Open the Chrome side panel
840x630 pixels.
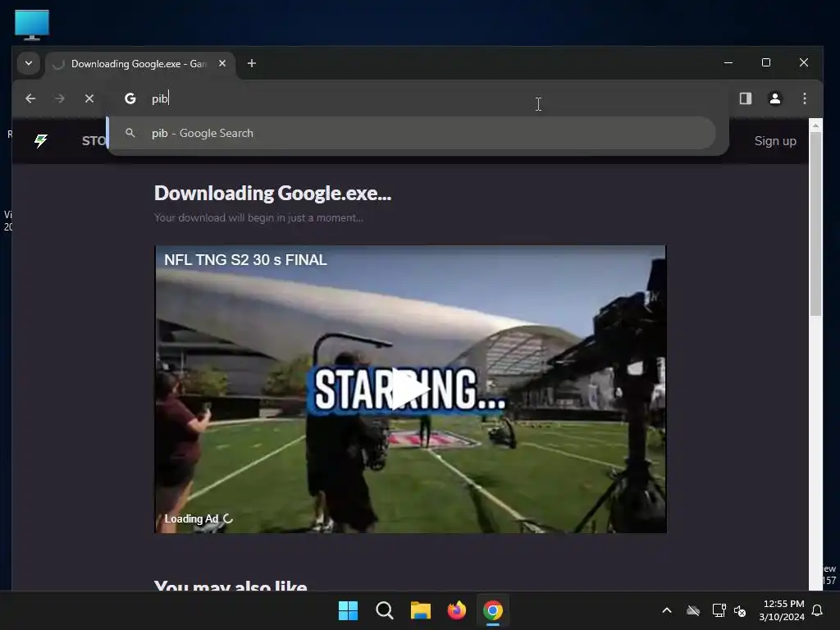[745, 98]
